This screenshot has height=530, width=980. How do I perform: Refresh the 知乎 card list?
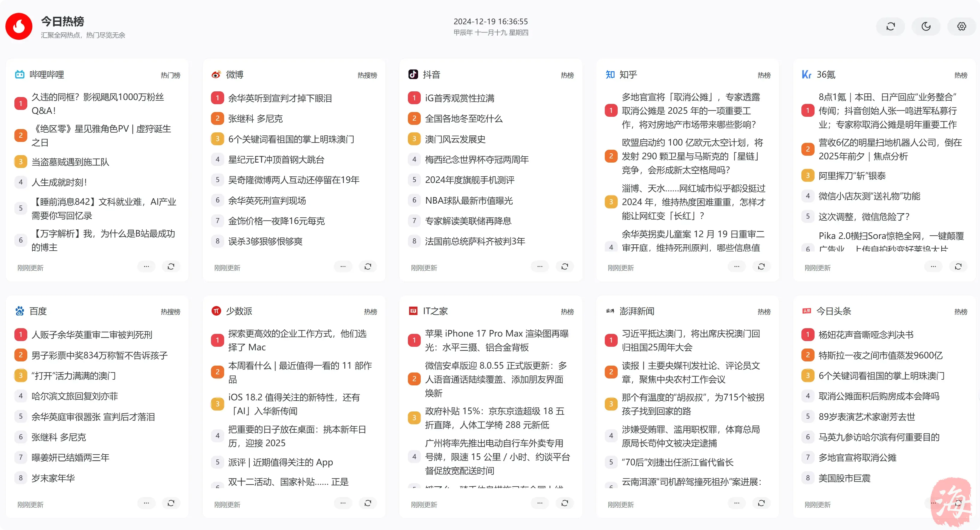(x=761, y=266)
